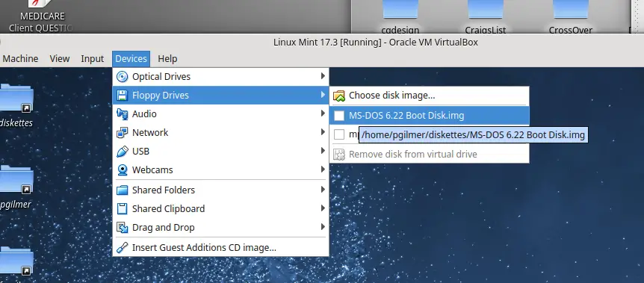644x283 pixels.
Task: Click the Drag and Drop icon
Action: [x=122, y=228]
